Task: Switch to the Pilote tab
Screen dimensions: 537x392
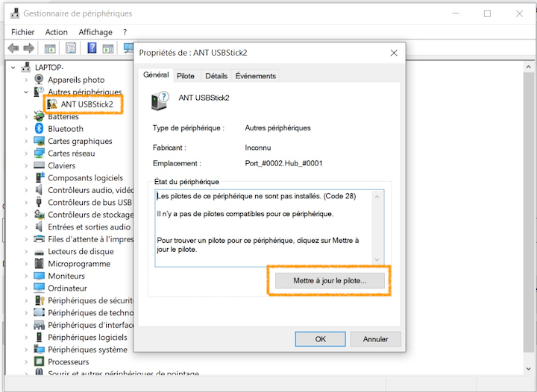Action: [x=186, y=76]
